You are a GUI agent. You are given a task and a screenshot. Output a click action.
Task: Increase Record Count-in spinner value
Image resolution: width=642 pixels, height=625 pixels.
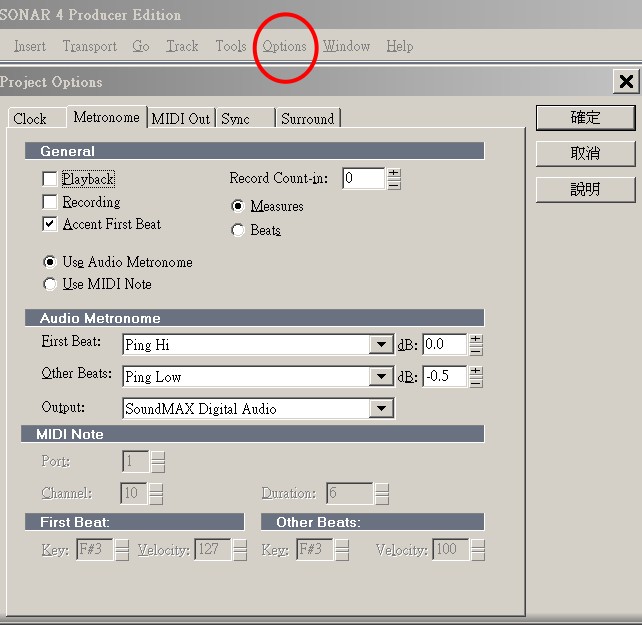(394, 173)
